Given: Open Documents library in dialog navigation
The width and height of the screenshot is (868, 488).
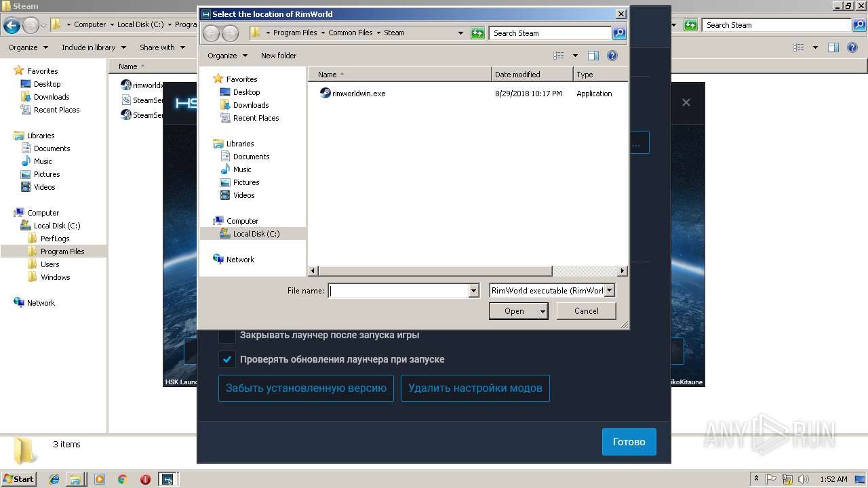Looking at the screenshot, I should (251, 157).
